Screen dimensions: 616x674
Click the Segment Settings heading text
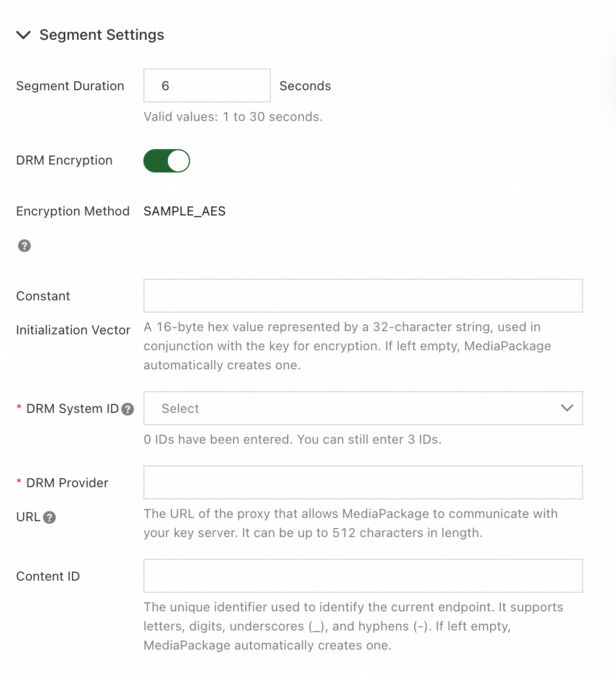click(x=101, y=35)
